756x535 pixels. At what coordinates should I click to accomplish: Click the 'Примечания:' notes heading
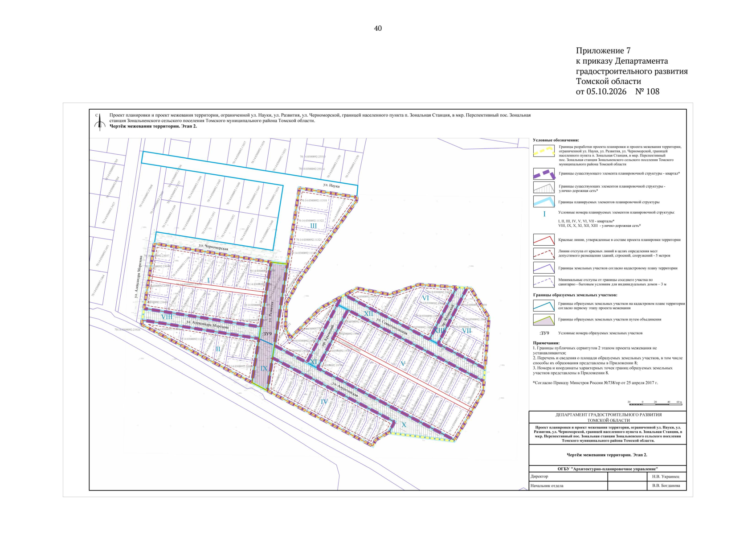(546, 343)
